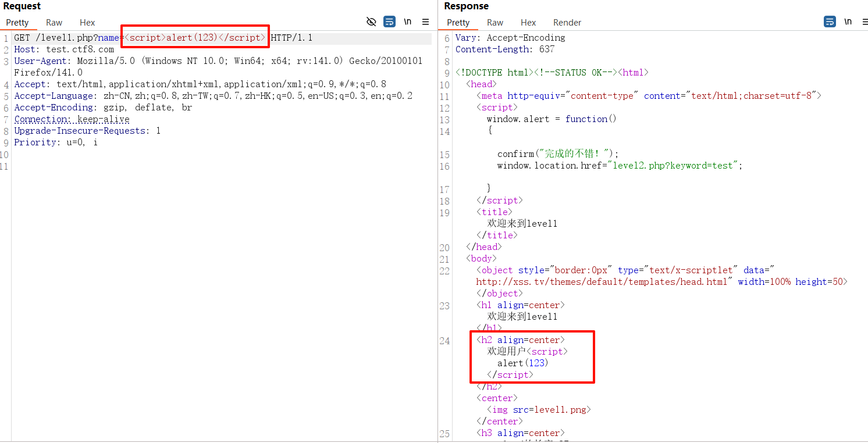Click the window.alert = function() line
Viewport: 868px width, 443px height.
[552, 119]
